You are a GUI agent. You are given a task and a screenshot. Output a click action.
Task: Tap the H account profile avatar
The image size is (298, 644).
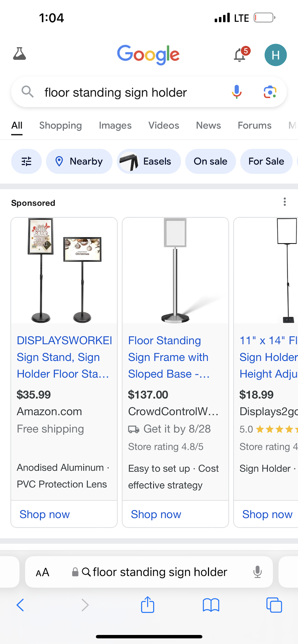click(x=275, y=55)
